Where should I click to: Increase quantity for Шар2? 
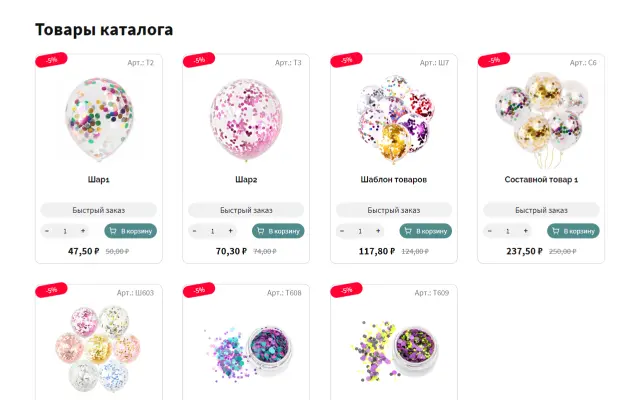coord(230,231)
